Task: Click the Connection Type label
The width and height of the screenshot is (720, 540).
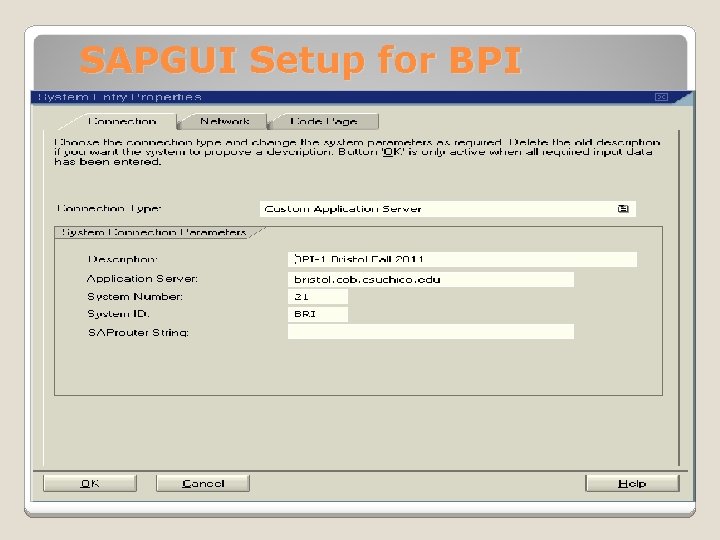Action: [x=109, y=208]
